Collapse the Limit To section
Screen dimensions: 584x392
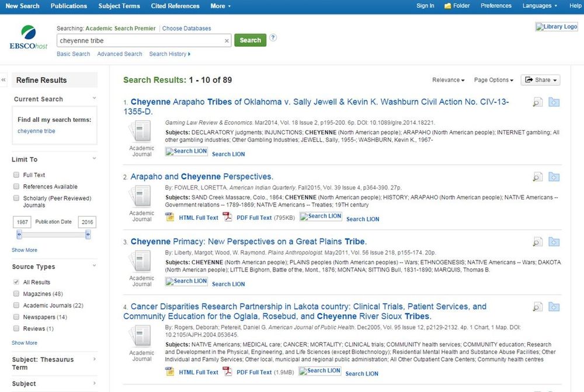94,159
